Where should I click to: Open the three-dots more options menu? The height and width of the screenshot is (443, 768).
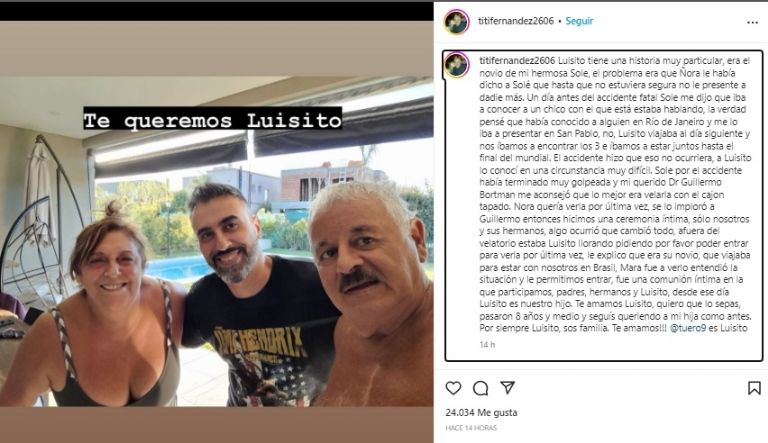click(752, 23)
